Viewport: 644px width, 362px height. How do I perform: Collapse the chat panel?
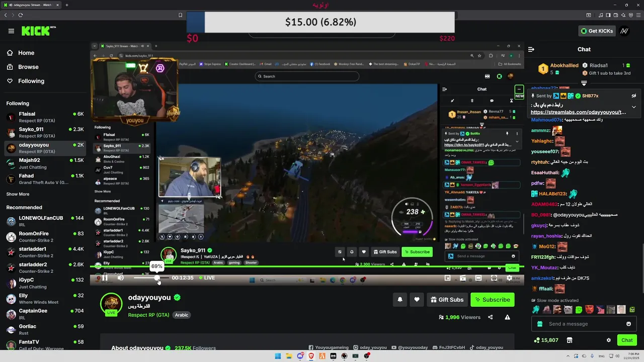531,49
